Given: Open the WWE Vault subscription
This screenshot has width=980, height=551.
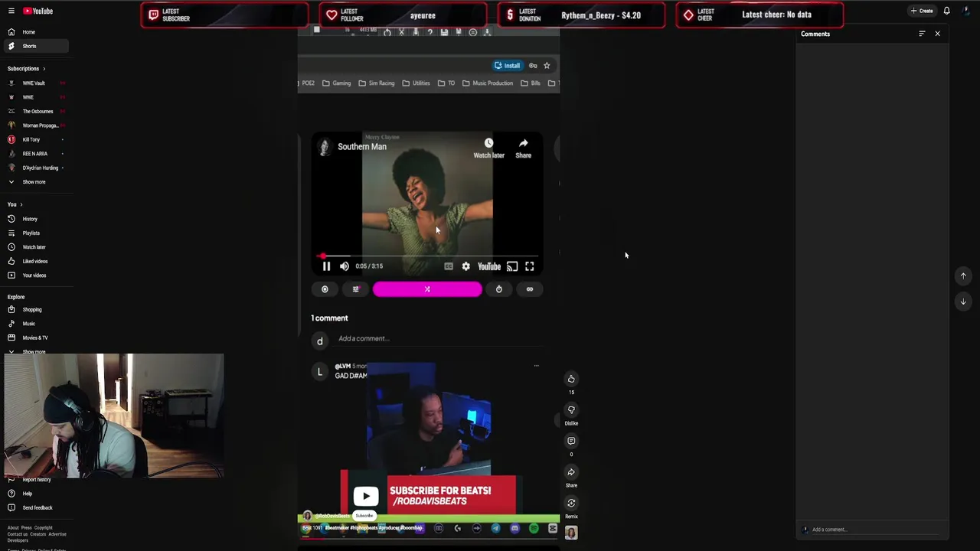Looking at the screenshot, I should 34,83.
